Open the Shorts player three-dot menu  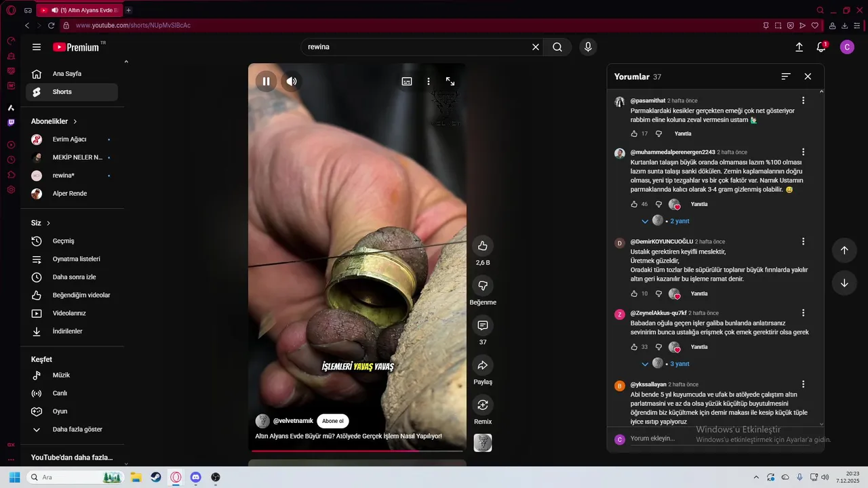click(x=429, y=81)
